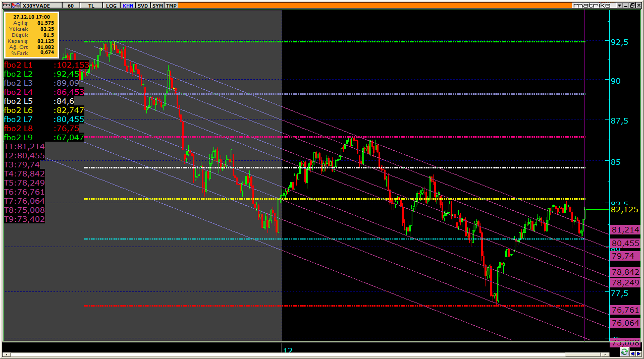Select the TMP template item
644x359 pixels.
point(172,5)
